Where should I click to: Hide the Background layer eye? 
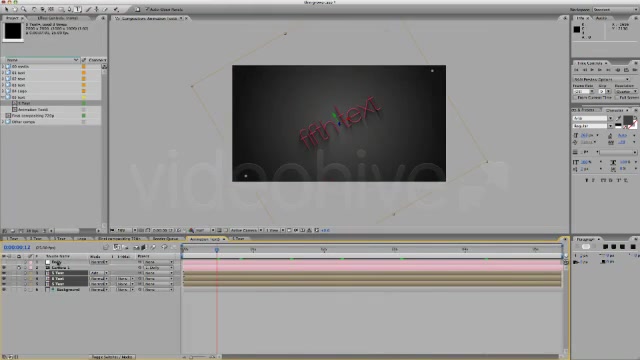pyautogui.click(x=4, y=289)
